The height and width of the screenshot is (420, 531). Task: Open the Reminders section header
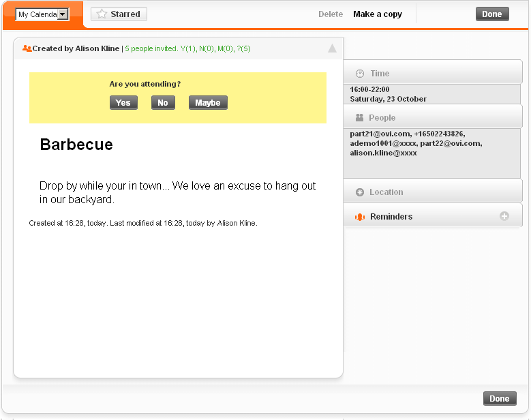[x=433, y=215]
